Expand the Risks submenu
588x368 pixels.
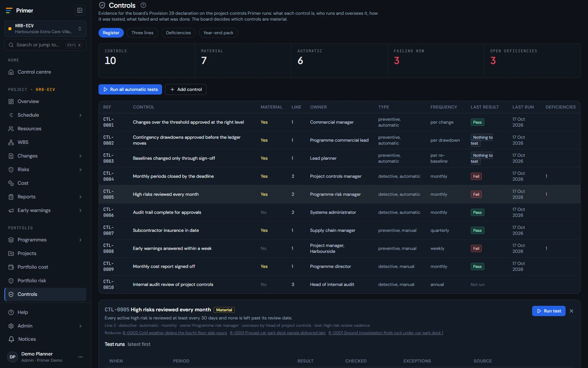click(80, 170)
